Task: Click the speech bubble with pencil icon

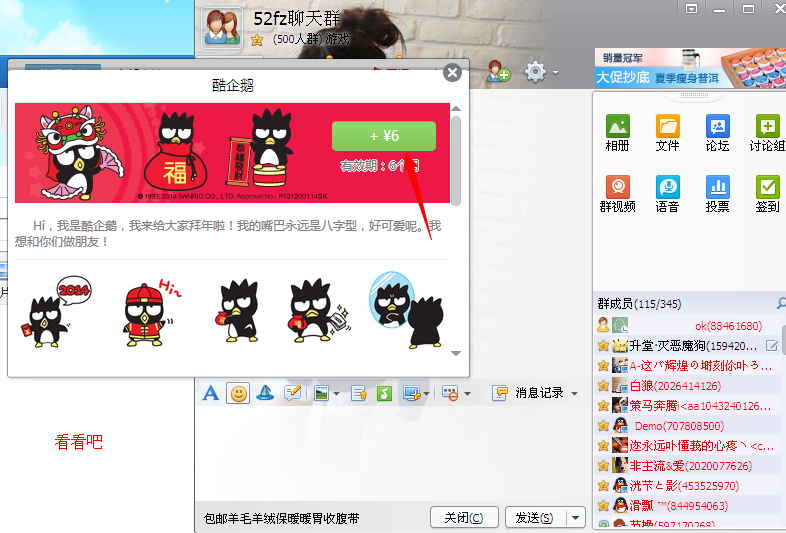Action: tap(292, 393)
